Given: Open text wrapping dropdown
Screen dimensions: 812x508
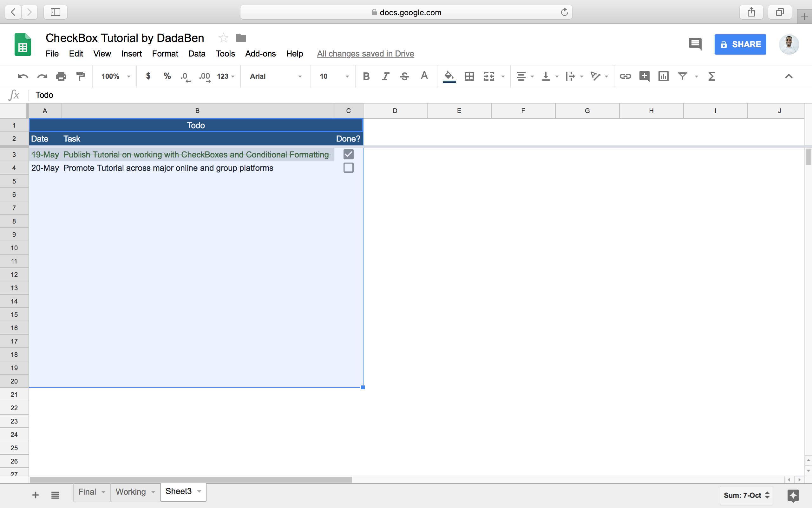Looking at the screenshot, I should click(x=574, y=76).
